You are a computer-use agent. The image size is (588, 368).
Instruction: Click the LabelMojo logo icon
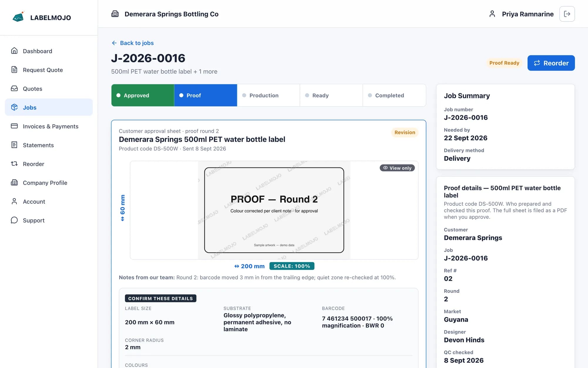[18, 17]
